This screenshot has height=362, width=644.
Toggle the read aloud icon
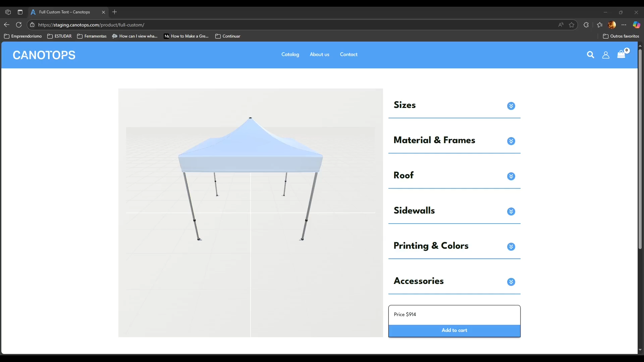tap(561, 25)
